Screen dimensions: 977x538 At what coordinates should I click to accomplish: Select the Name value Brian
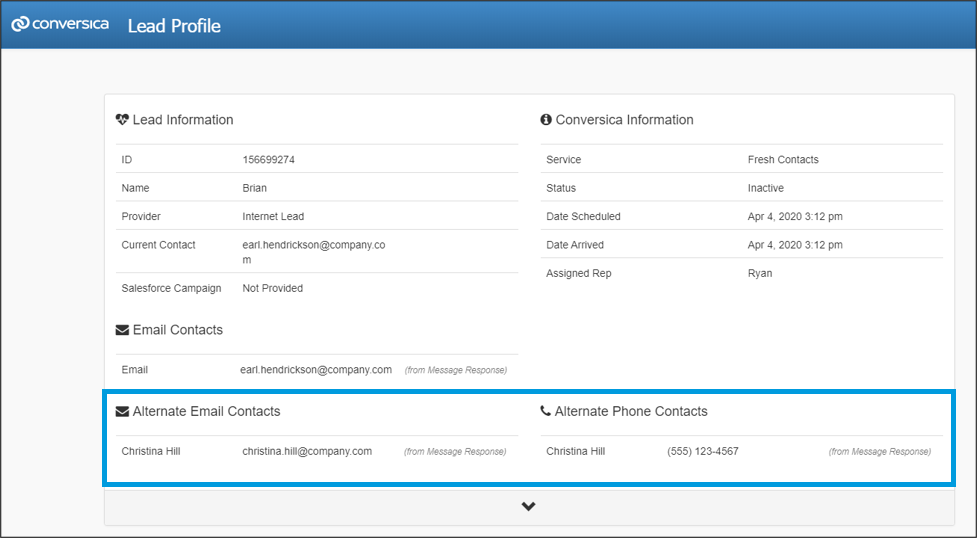point(254,188)
